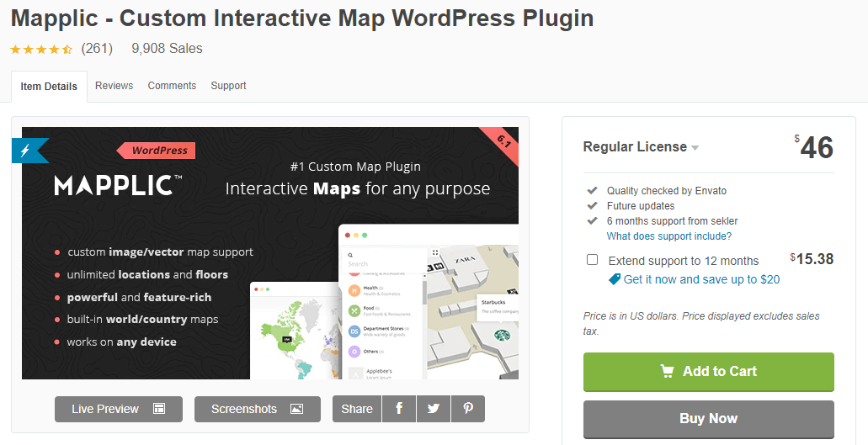Screen dimensions: 868x445
Task: Click the Buy Now button
Action: 709,418
